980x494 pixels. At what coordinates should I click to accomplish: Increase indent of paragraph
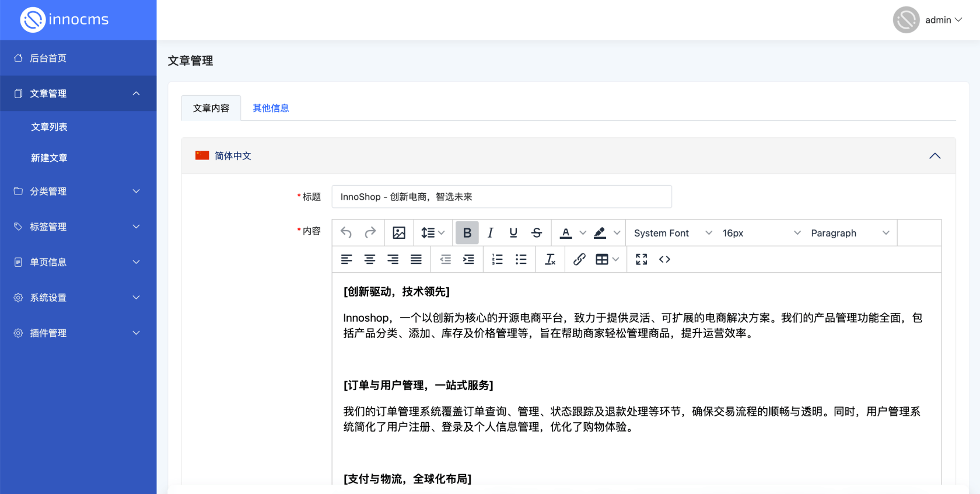(x=468, y=259)
